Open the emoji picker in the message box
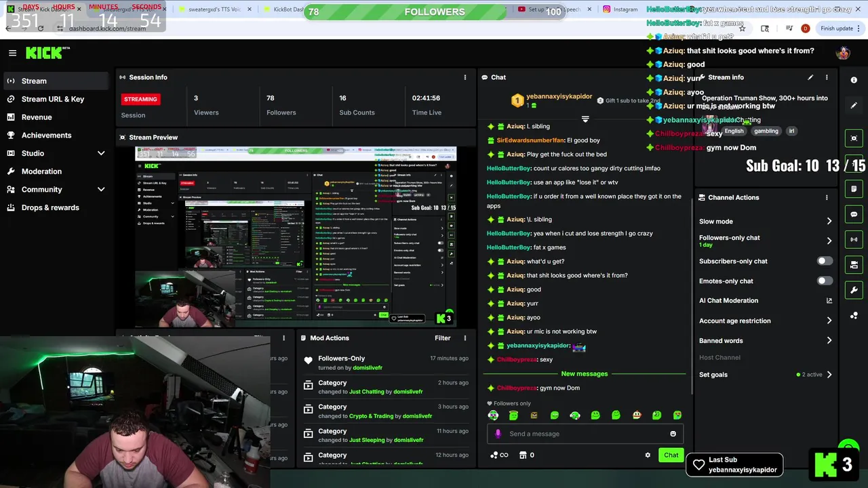The image size is (868, 488). (673, 434)
